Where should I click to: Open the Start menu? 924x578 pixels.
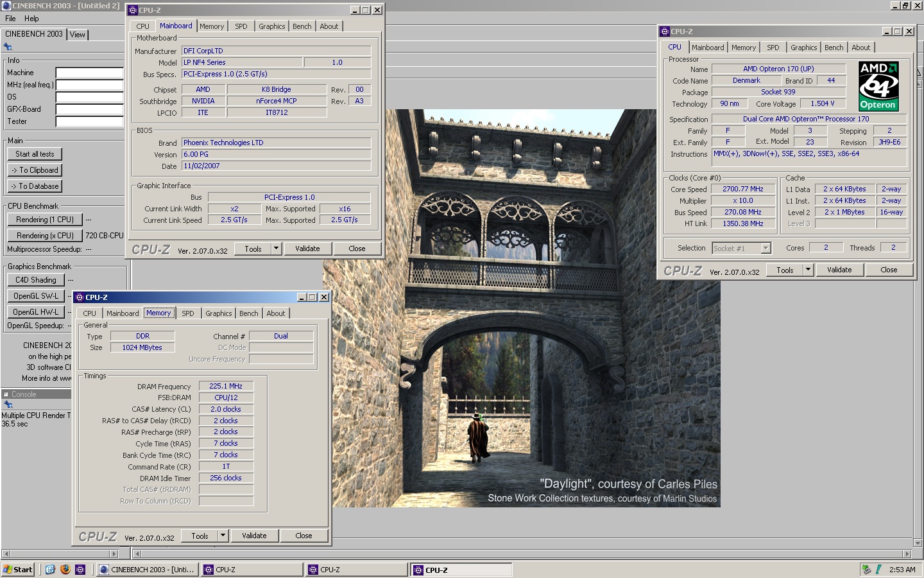[18, 570]
